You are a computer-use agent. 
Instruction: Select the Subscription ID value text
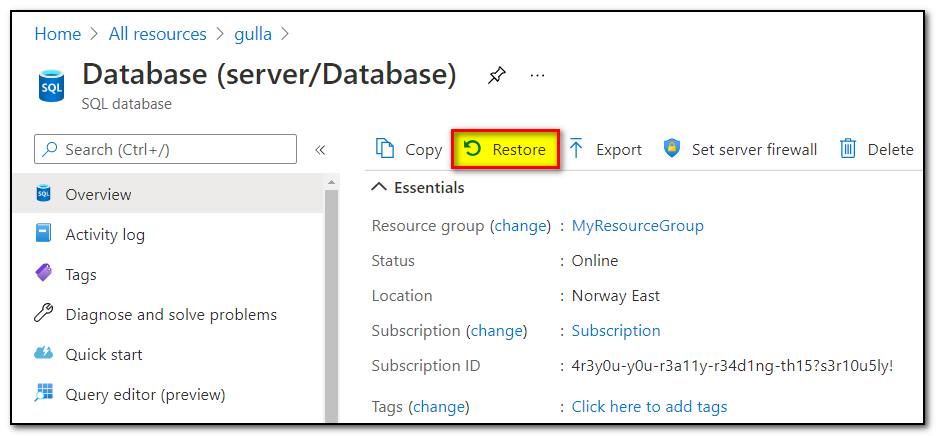tap(732, 366)
